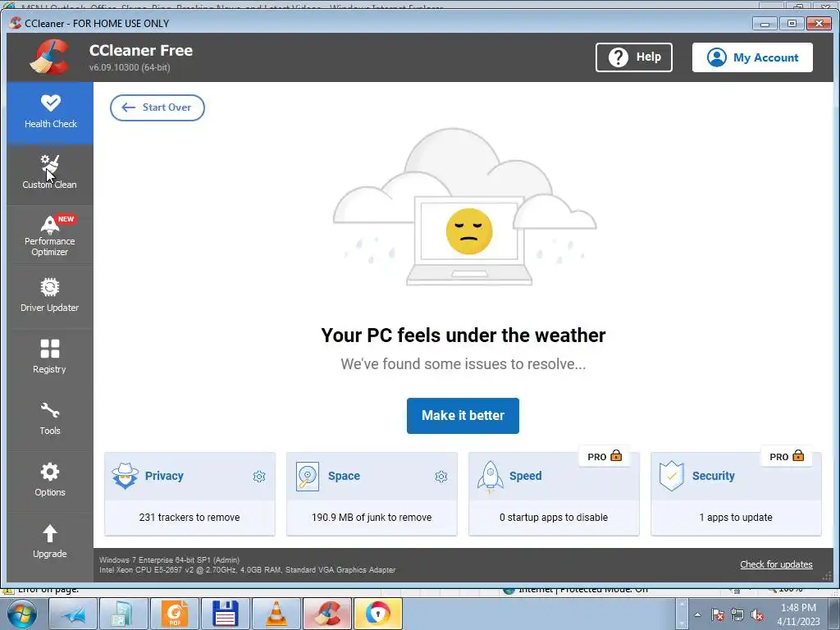The height and width of the screenshot is (630, 840).
Task: Open the floppy disk app in taskbar
Action: [226, 614]
